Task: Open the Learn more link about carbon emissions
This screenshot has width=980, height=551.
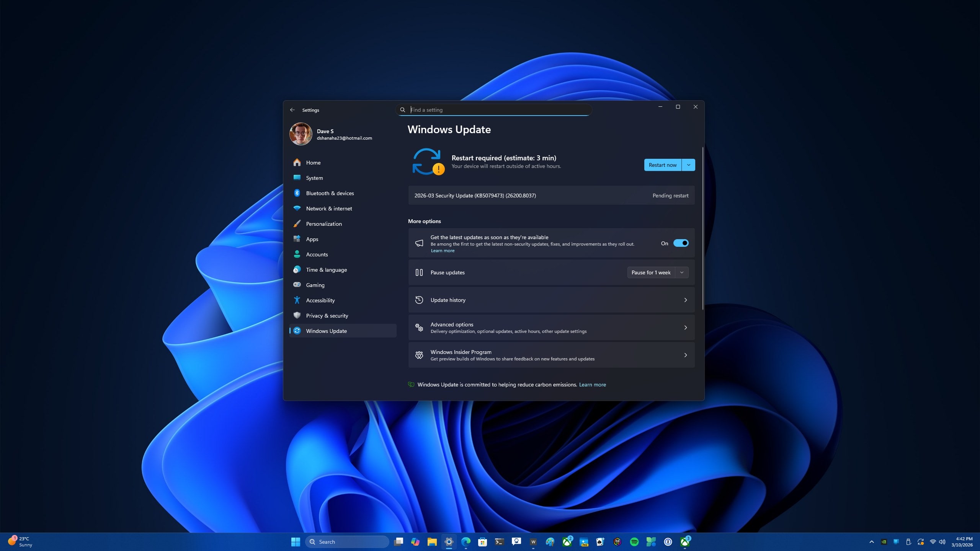Action: 592,385
